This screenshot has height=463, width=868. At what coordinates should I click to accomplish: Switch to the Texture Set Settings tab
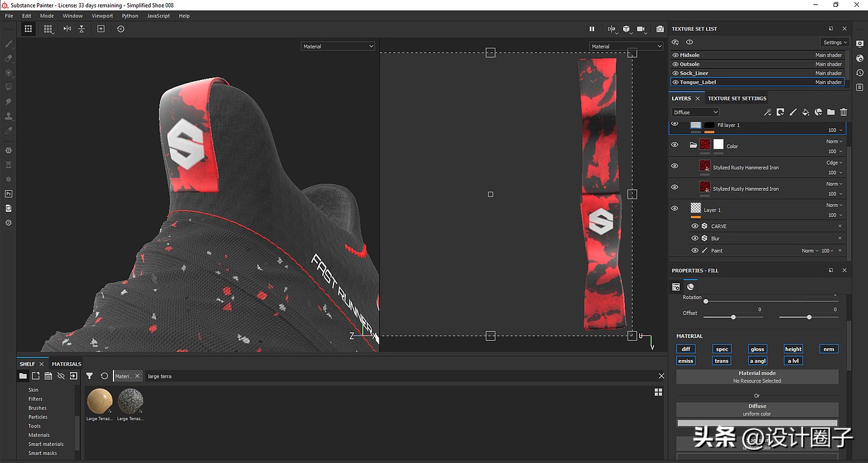coord(737,99)
